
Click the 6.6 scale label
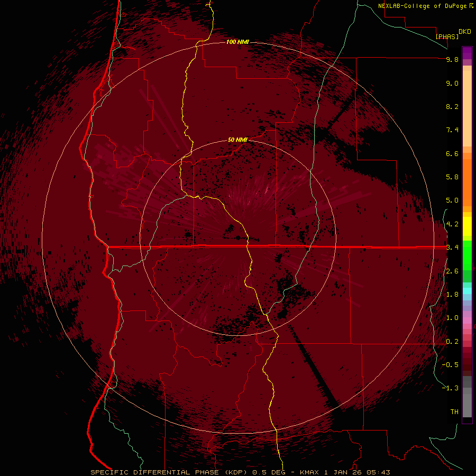(x=452, y=153)
